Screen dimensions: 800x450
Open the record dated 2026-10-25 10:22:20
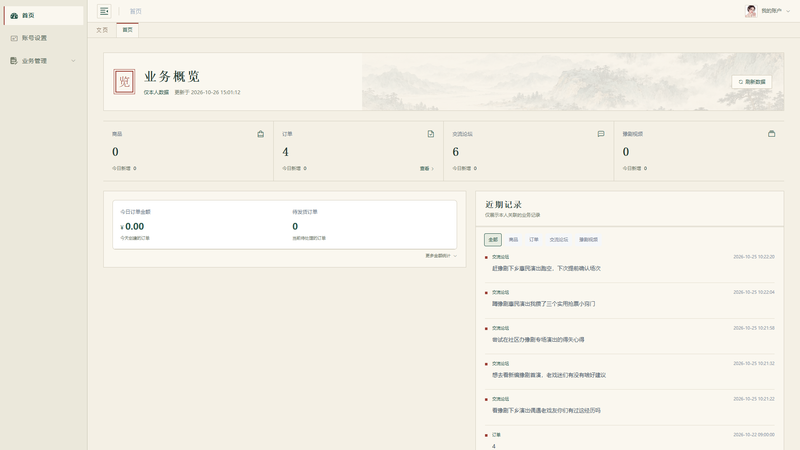click(x=630, y=263)
